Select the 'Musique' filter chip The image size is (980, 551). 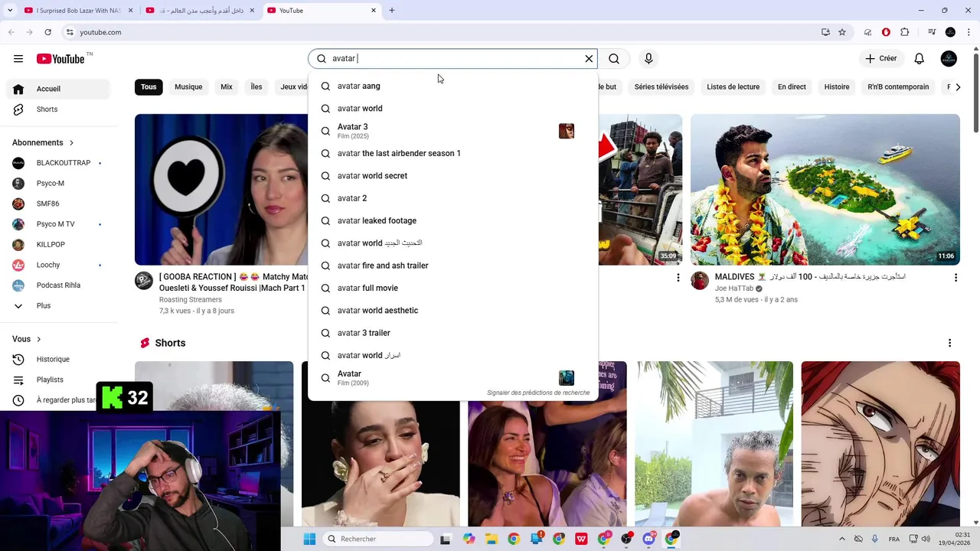point(188,86)
